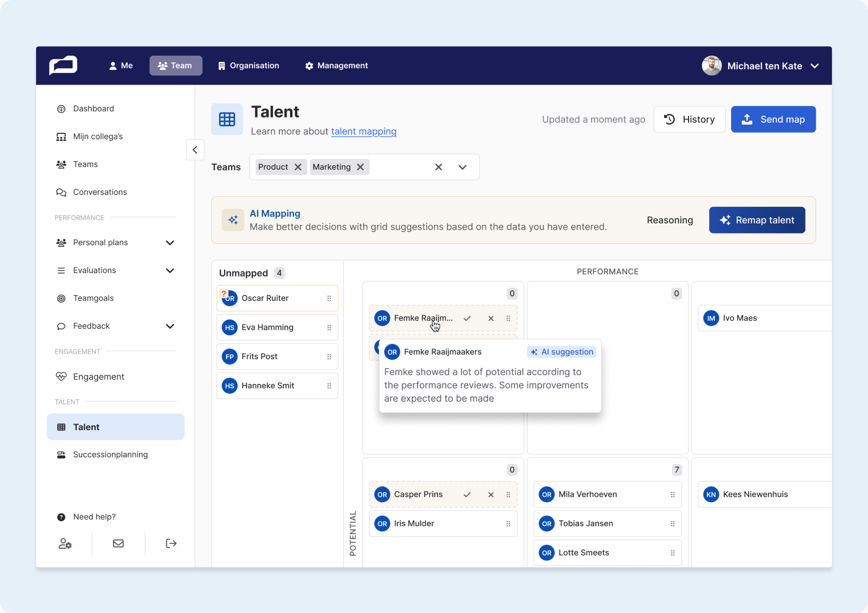The height and width of the screenshot is (613, 868).
Task: Open the Teams dropdown arrow
Action: tap(462, 167)
